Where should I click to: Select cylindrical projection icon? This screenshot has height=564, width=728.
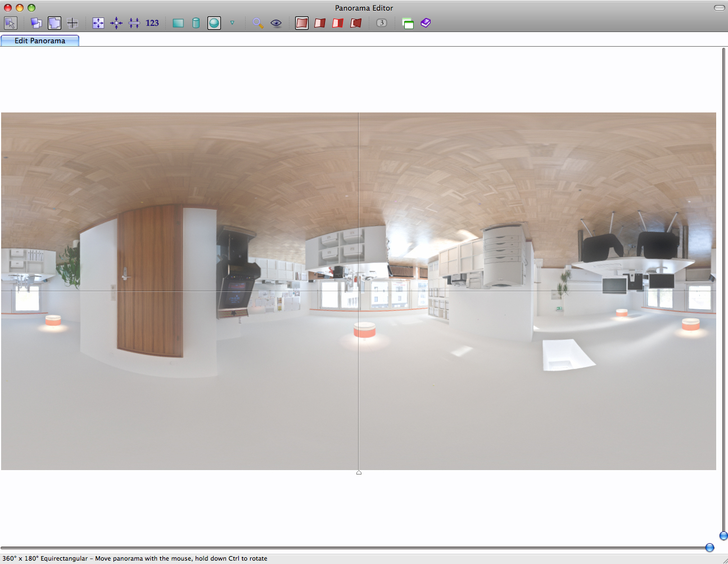196,23
